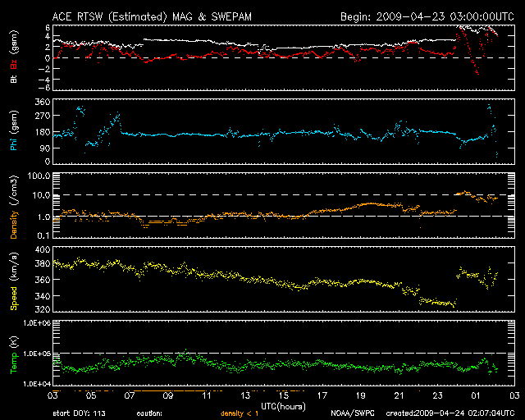The width and height of the screenshot is (525, 420).
Task: Click the '340' tick on the Speed axis
Action: point(43,296)
